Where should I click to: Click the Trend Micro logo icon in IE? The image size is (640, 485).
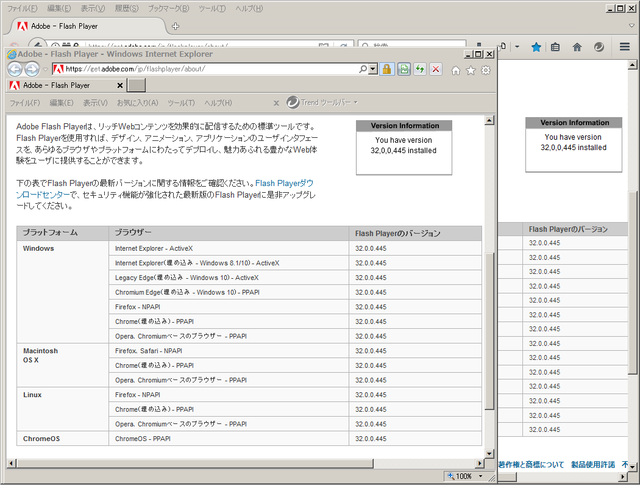[x=293, y=102]
